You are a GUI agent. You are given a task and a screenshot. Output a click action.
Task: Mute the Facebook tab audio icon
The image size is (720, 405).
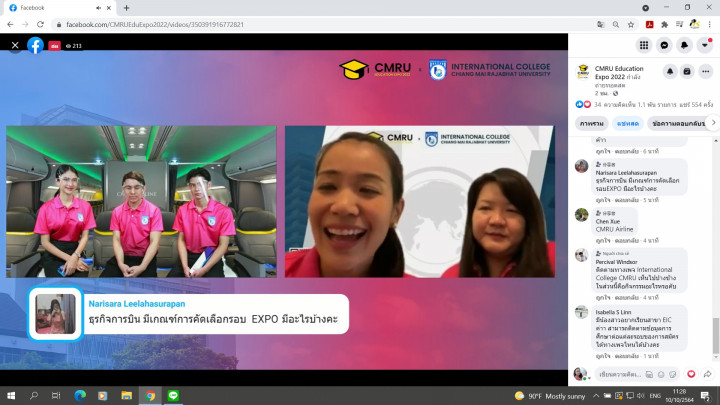coord(98,8)
